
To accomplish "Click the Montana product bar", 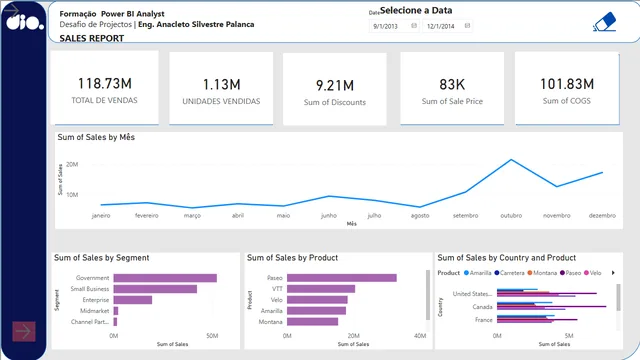I will (312, 322).
